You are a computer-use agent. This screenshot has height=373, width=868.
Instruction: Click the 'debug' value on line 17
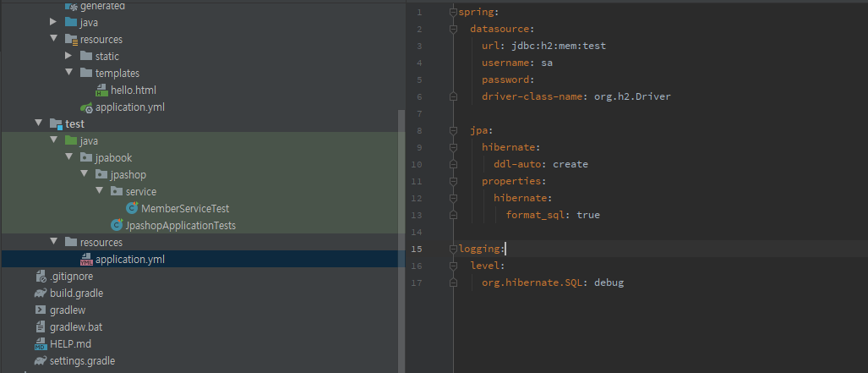tap(609, 282)
